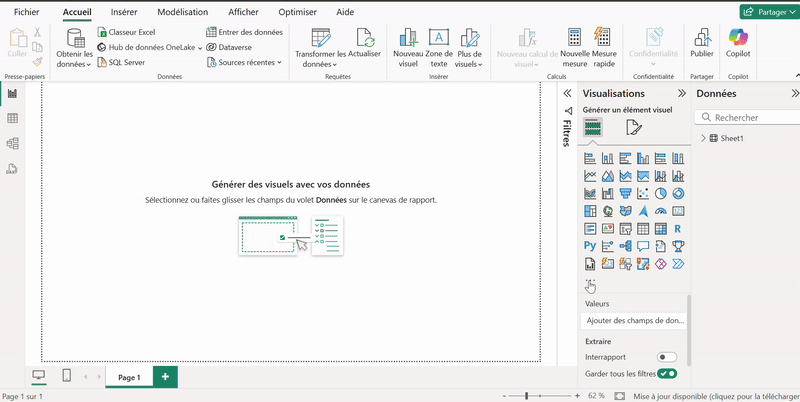
Task: Click the Rechercher field in Données pane
Action: point(748,117)
